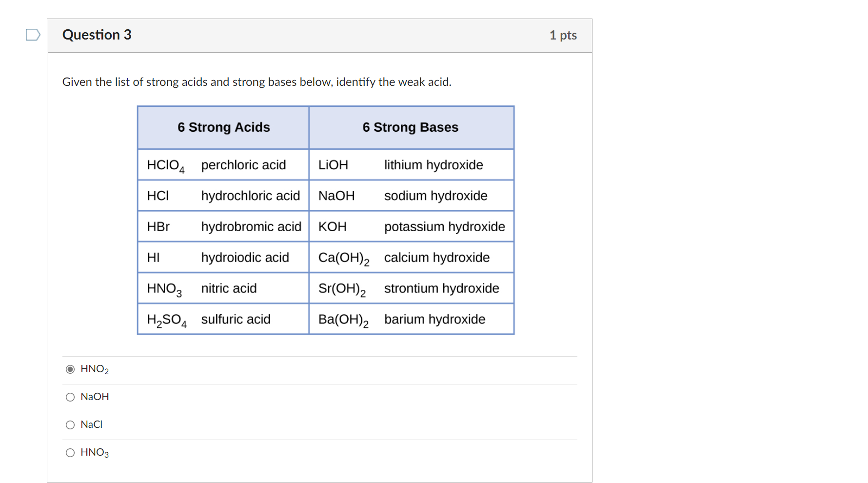The width and height of the screenshot is (868, 483).
Task: Flag Question 3 with the bookmark icon
Action: coord(33,35)
